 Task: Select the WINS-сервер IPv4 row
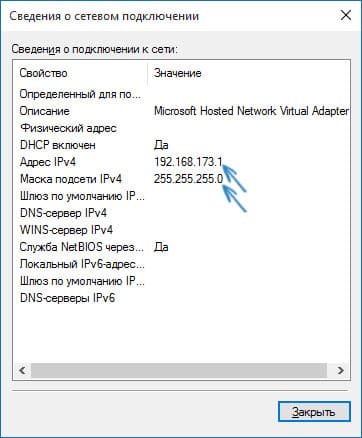coord(182,230)
